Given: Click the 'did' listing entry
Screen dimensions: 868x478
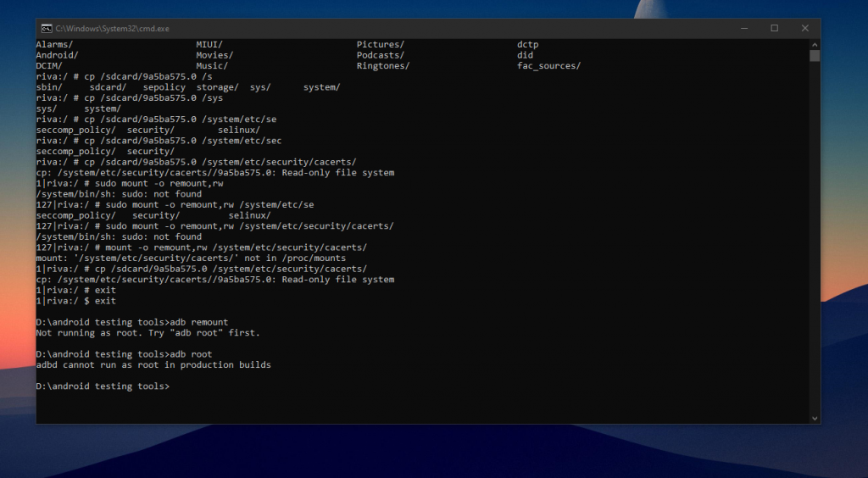Looking at the screenshot, I should point(526,55).
